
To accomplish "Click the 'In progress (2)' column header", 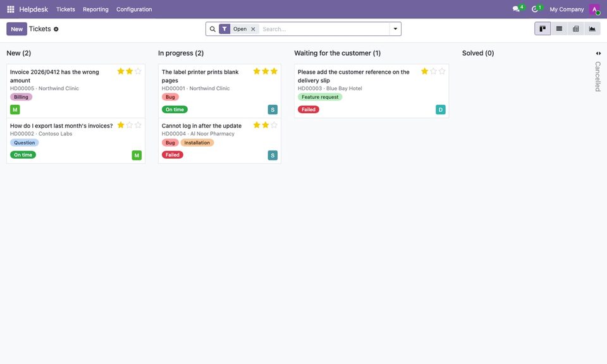I will click(181, 53).
